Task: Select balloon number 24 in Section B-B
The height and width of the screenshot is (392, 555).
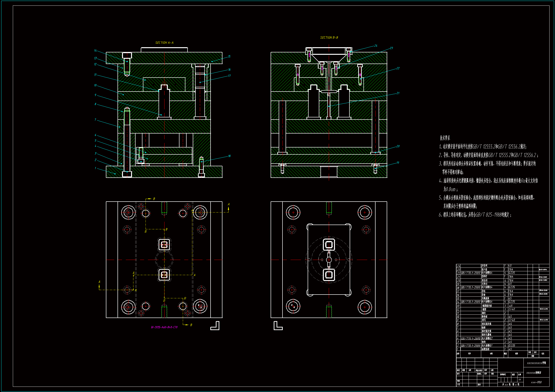Action: coord(376,46)
